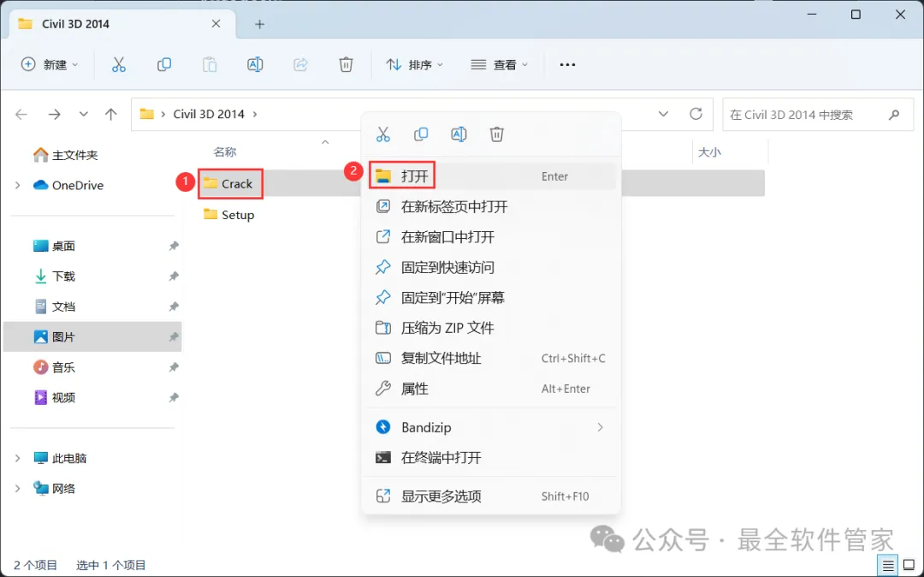Image resolution: width=924 pixels, height=577 pixels.
Task: Choose 打开 in the context menu
Action: tap(491, 175)
